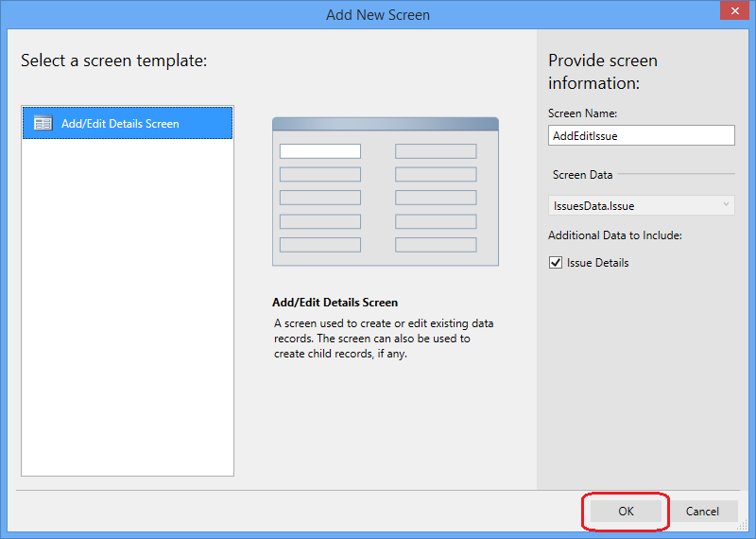Click the resize grip in dialog corner
Viewport: 756px width, 539px height.
click(743, 526)
